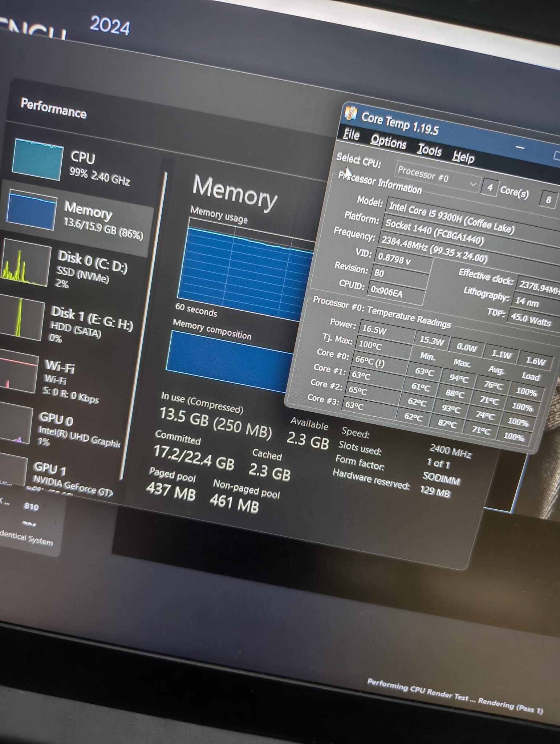Click the Committed value 17.2/22.4 GB
The image size is (560, 744).
coord(194,457)
